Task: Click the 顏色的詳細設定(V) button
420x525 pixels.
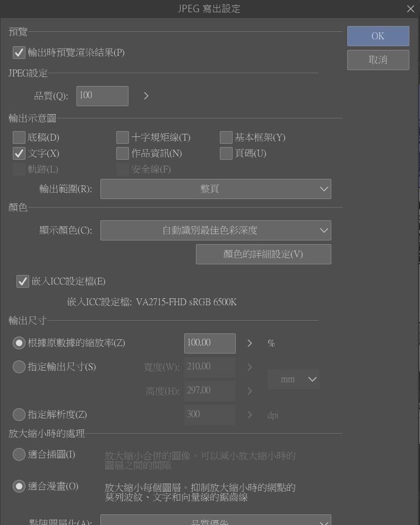Action: click(263, 254)
